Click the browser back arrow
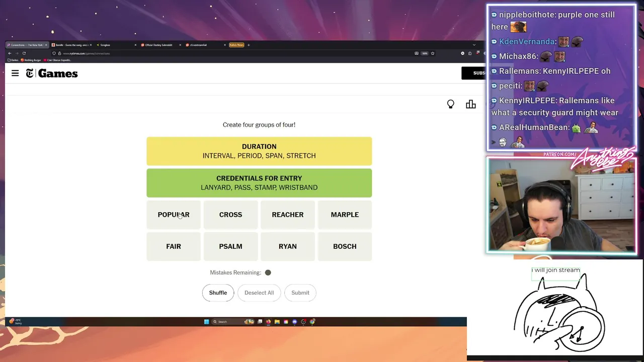Viewport: 644px width, 362px height. click(x=10, y=53)
